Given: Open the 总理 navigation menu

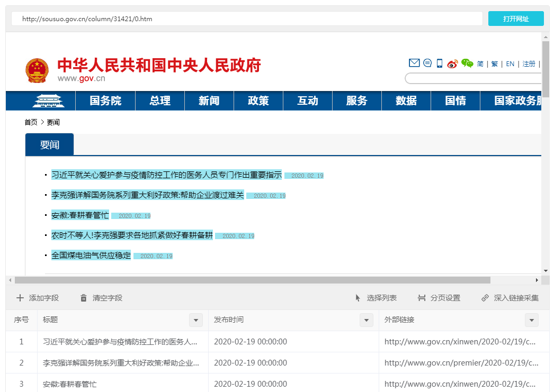Looking at the screenshot, I should [160, 101].
